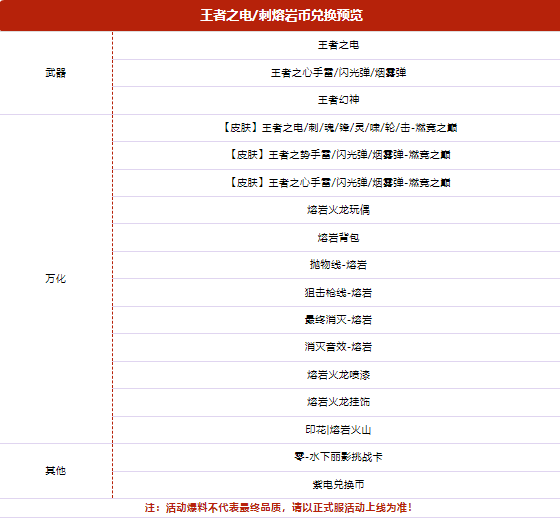
Task: Click the 狙击枪线-熔岩 entry
Action: point(339,293)
